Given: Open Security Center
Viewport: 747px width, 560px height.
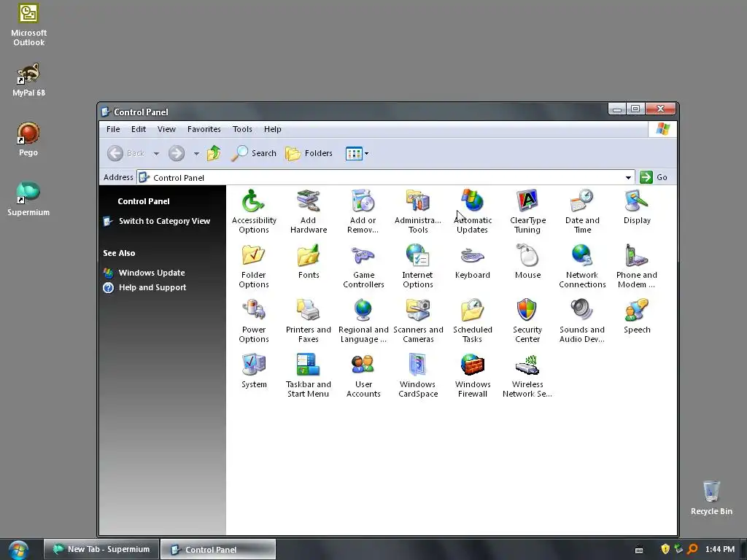Looking at the screenshot, I should coord(527,321).
